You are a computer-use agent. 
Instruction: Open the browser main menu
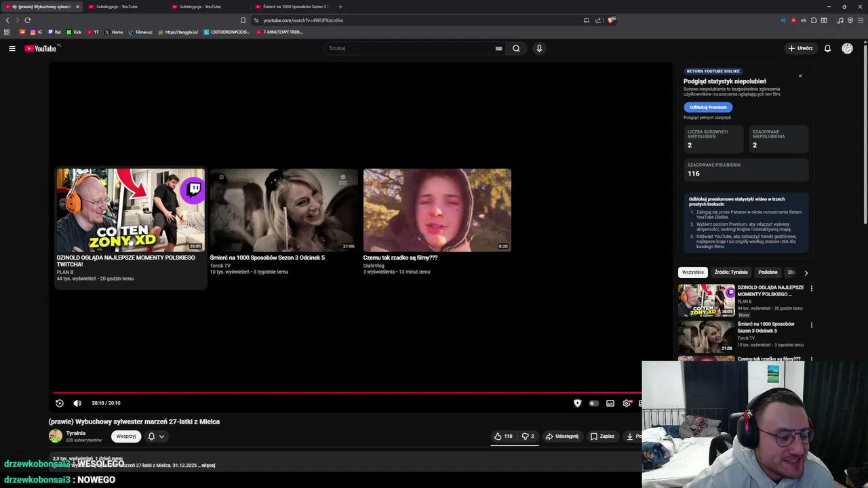pos(861,20)
